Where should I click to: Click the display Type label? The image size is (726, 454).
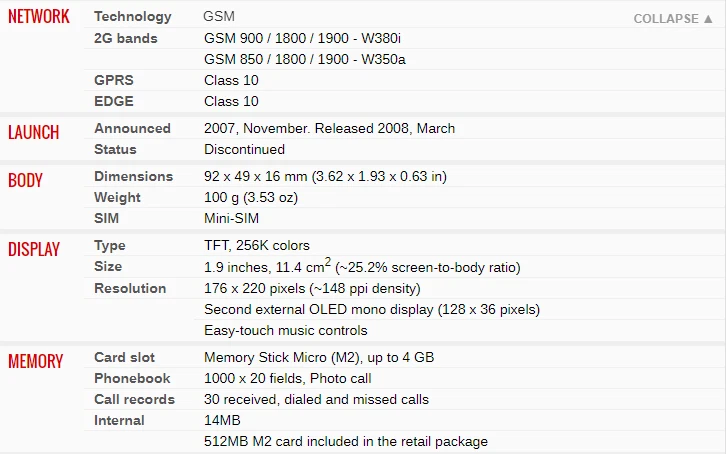110,245
